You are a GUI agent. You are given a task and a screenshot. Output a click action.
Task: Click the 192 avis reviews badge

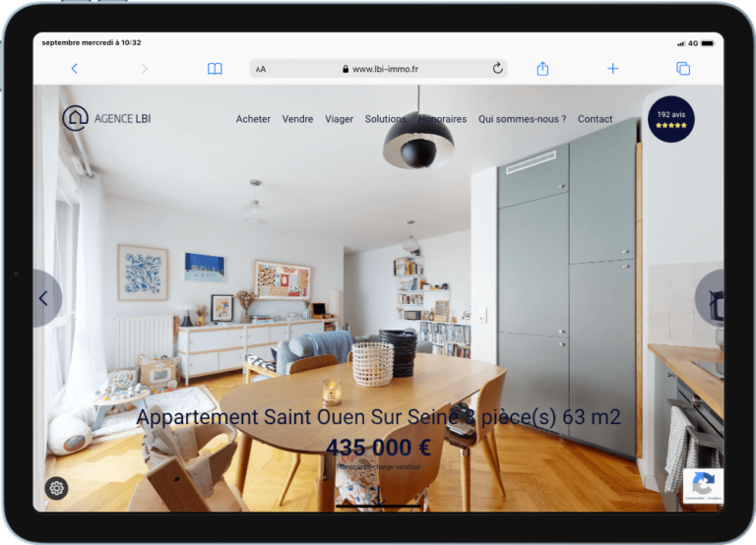670,119
